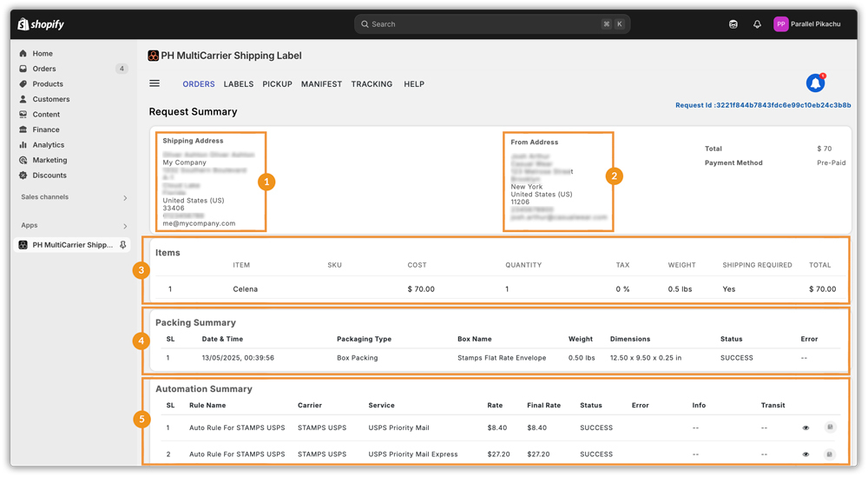Expand Sales channels section

click(x=73, y=197)
